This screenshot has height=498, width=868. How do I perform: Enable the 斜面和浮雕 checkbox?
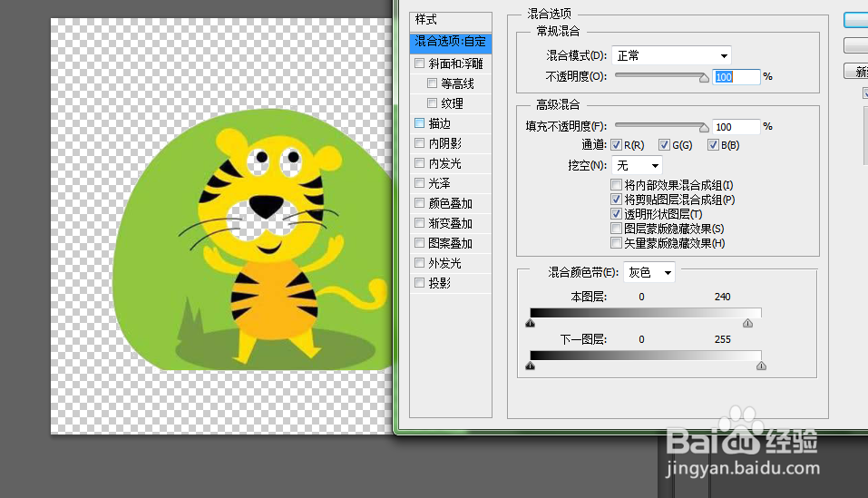(420, 63)
